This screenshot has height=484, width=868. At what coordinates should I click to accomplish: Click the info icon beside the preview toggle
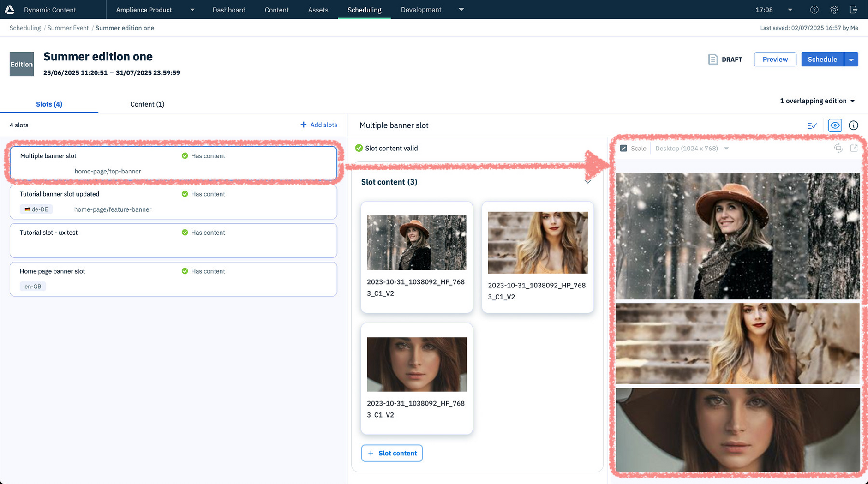(853, 125)
